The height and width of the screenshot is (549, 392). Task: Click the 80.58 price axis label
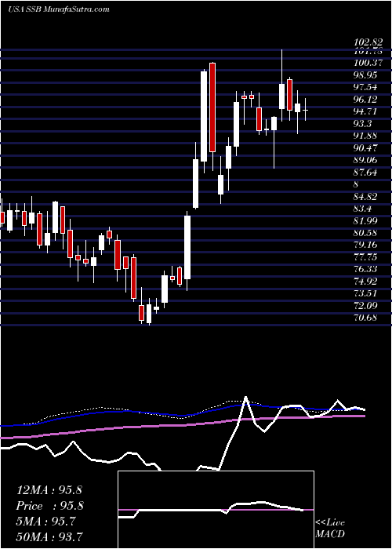point(365,233)
